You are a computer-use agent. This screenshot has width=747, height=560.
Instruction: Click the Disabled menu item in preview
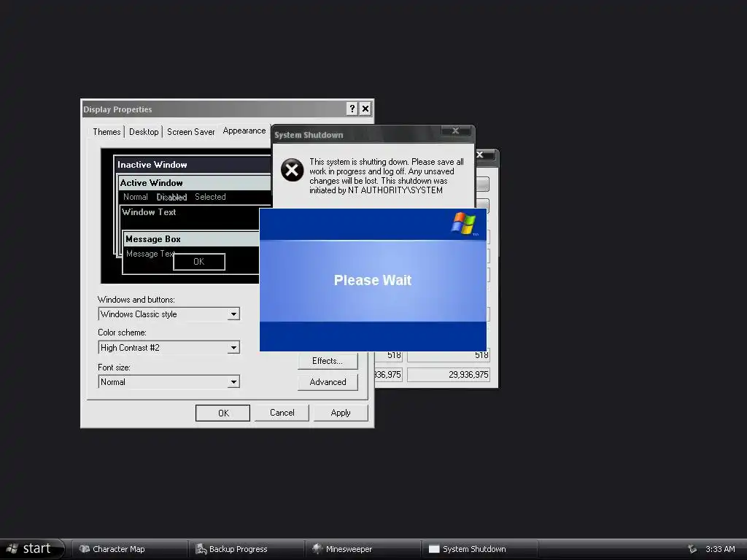(171, 197)
